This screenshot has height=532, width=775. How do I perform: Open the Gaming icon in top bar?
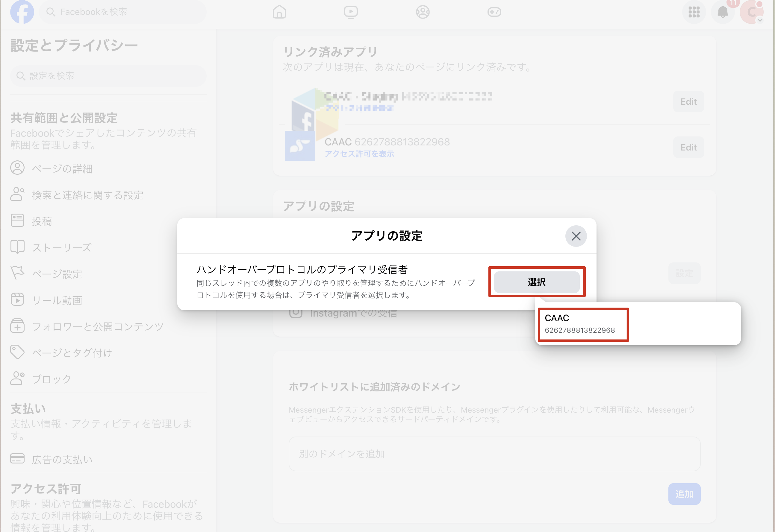click(494, 12)
